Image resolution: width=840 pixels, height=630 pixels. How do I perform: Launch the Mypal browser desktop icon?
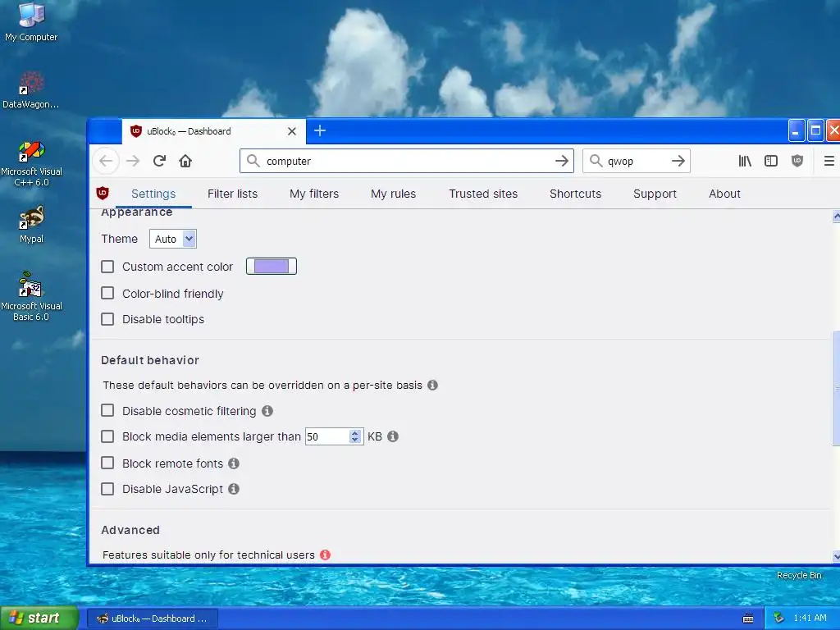point(31,224)
